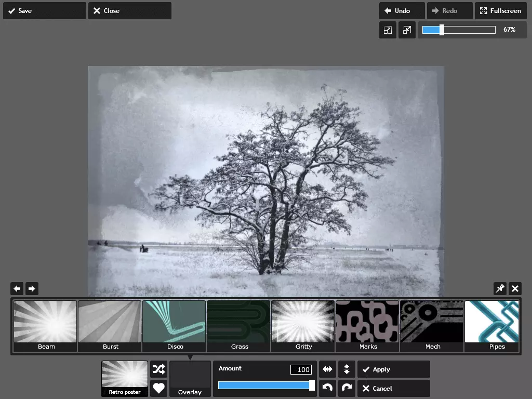
Task: Click the Amount value input field
Action: 301,369
